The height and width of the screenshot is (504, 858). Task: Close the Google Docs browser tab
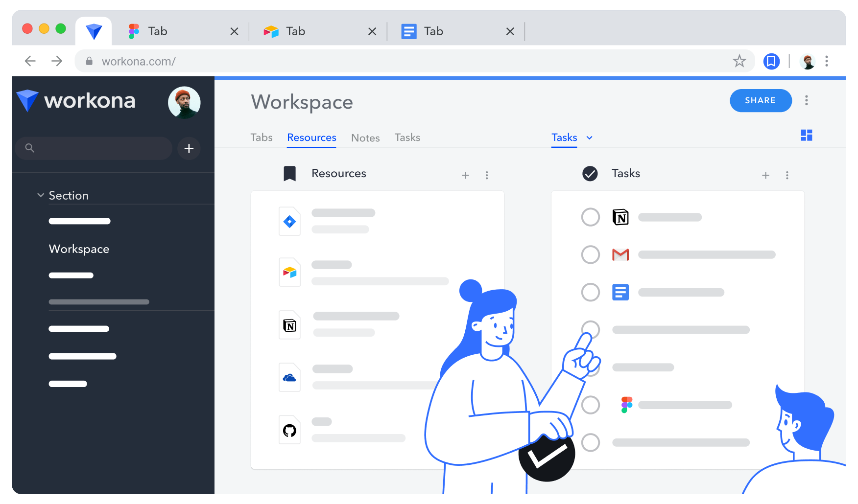click(x=510, y=31)
